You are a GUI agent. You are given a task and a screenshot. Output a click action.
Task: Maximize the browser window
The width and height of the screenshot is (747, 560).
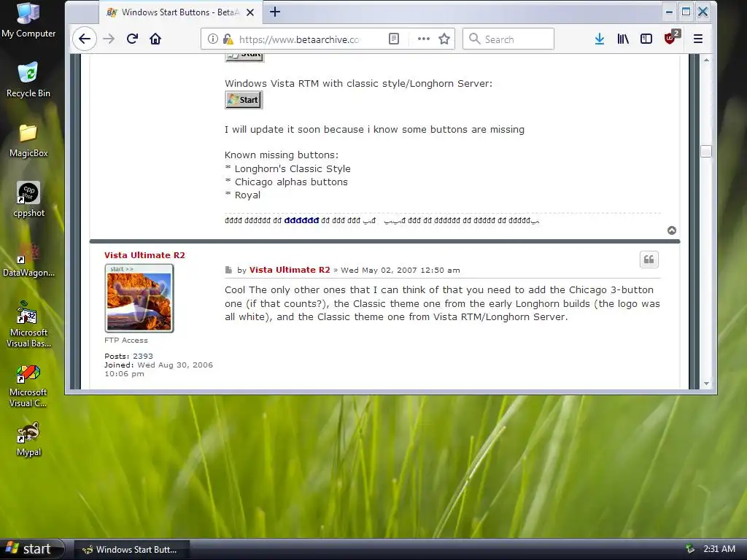coord(686,12)
